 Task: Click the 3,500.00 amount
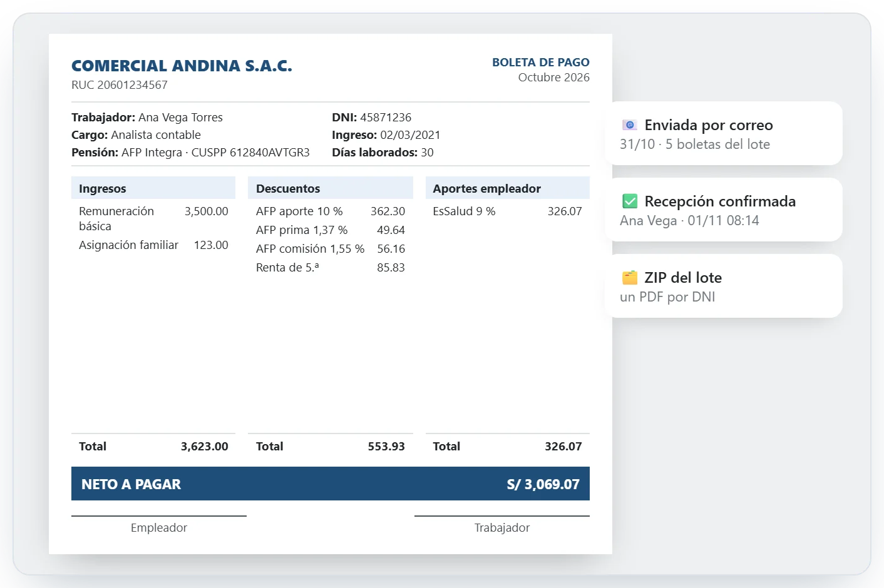pyautogui.click(x=207, y=211)
